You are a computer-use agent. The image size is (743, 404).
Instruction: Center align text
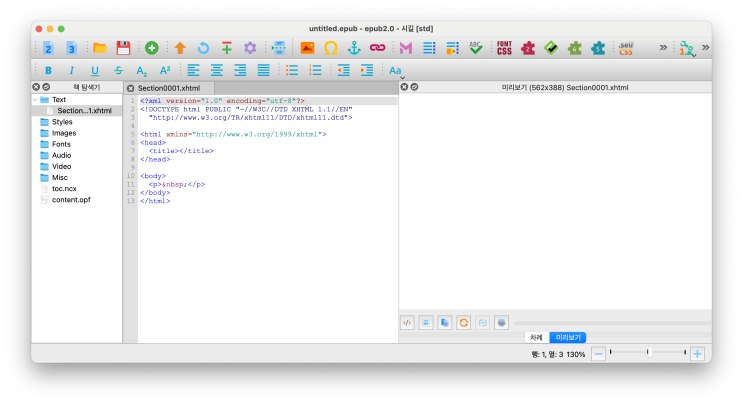coord(217,71)
